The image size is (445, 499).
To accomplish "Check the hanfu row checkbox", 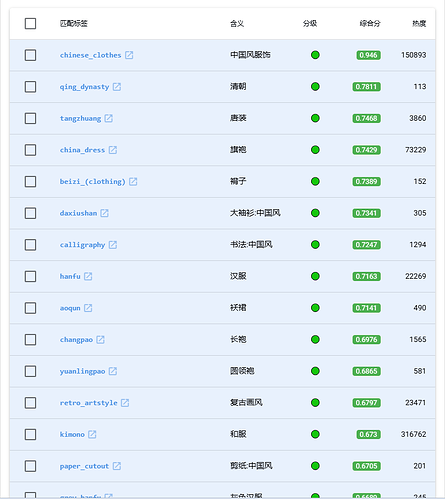I will (30, 276).
